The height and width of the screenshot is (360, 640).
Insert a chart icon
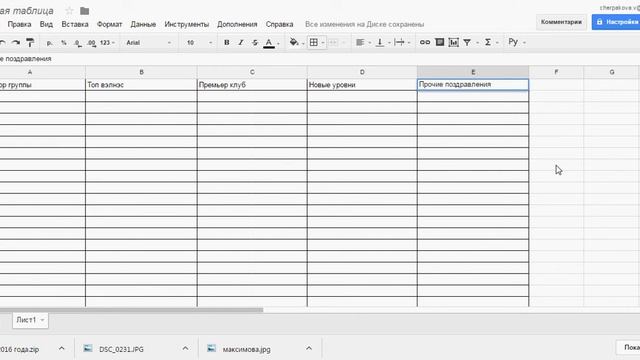coord(453,42)
